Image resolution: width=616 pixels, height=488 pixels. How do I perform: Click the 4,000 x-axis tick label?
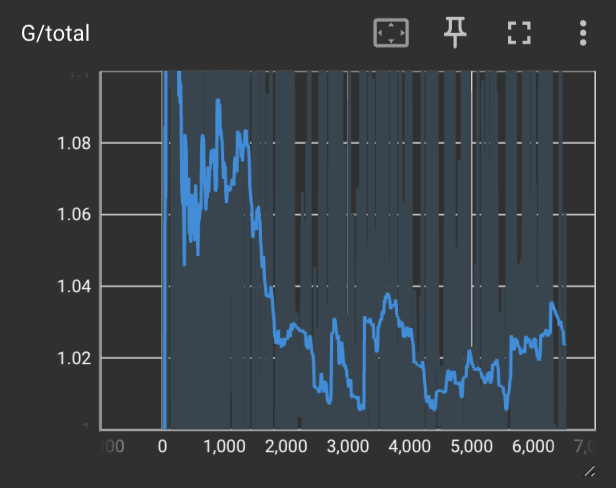(410, 446)
